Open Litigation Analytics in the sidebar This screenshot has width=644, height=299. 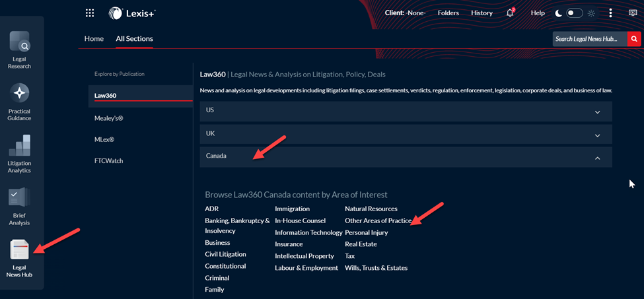click(x=19, y=154)
